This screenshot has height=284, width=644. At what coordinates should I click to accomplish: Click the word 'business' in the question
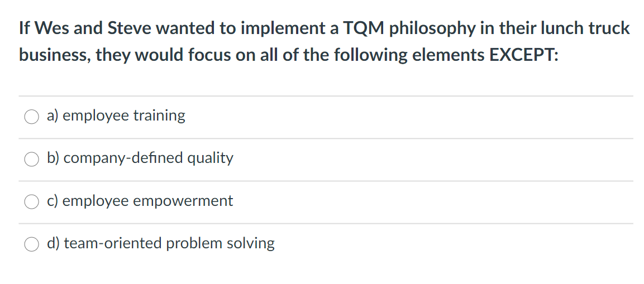coord(54,55)
